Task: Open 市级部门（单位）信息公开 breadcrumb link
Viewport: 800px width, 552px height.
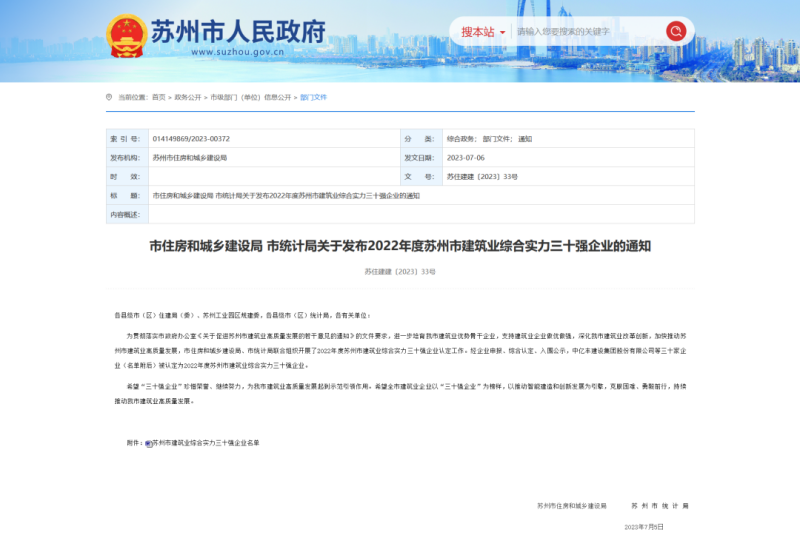Action: click(250, 97)
